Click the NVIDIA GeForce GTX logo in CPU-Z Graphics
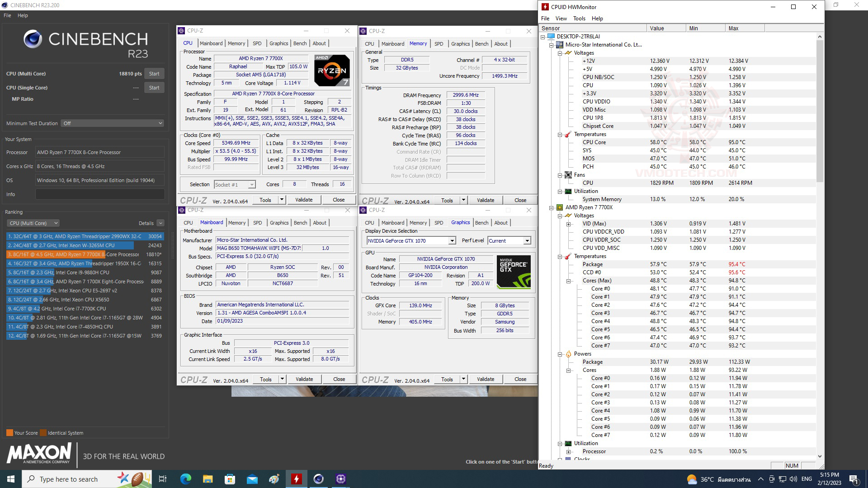The height and width of the screenshot is (488, 868). coord(514,272)
